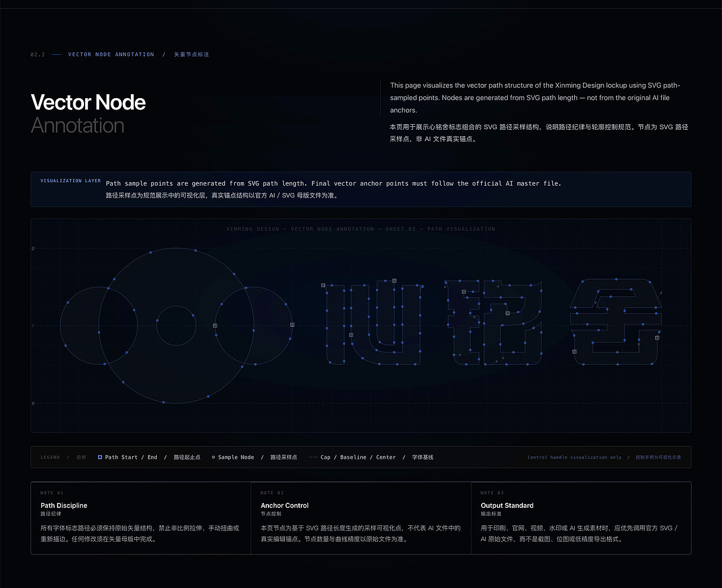722x588 pixels.
Task: Click the Path Discipline title
Action: [x=64, y=506]
